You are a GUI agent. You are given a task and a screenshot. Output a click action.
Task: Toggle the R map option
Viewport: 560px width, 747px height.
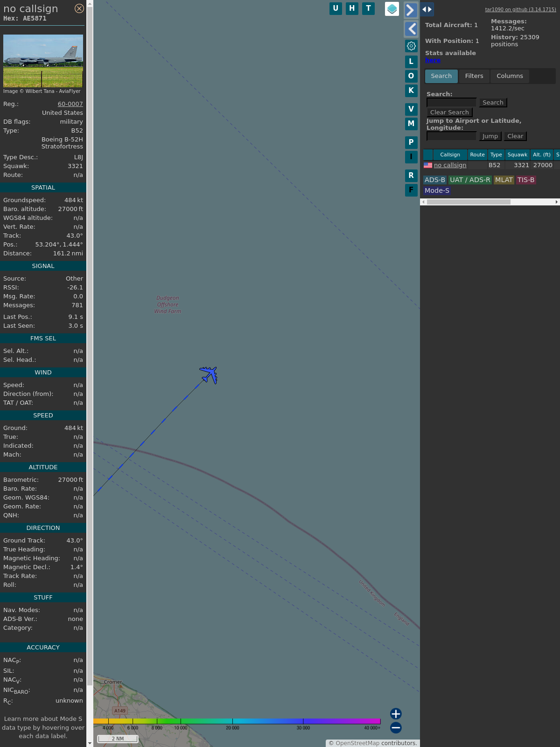click(x=411, y=176)
